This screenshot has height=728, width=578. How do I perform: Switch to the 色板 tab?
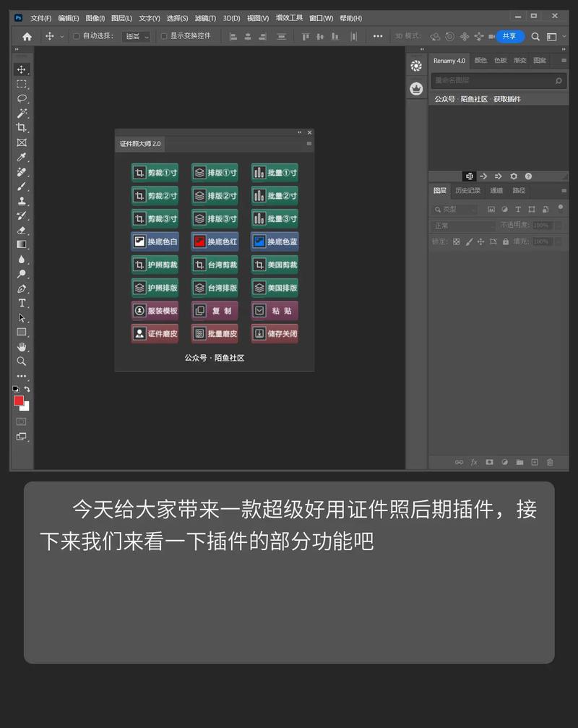[500, 60]
